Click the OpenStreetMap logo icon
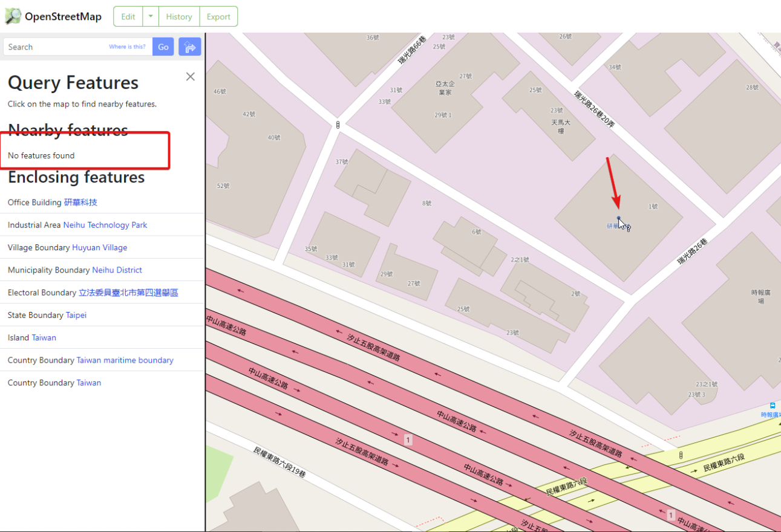This screenshot has height=532, width=781. click(13, 16)
